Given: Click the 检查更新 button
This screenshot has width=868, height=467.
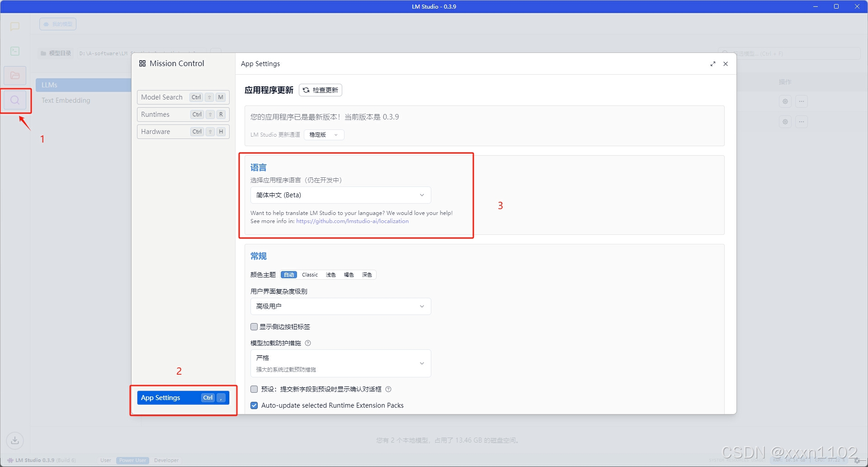Looking at the screenshot, I should click(320, 90).
